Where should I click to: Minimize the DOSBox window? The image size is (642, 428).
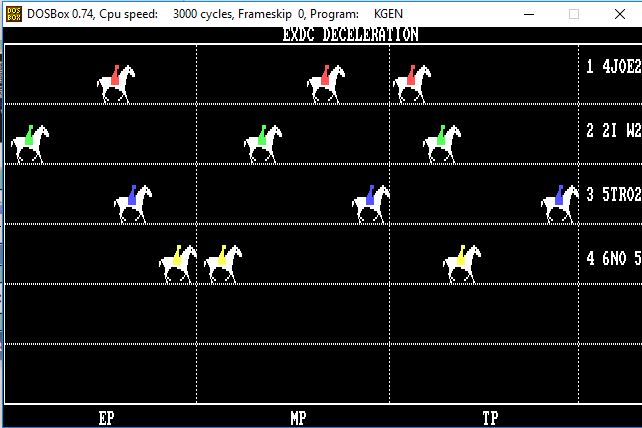[529, 14]
